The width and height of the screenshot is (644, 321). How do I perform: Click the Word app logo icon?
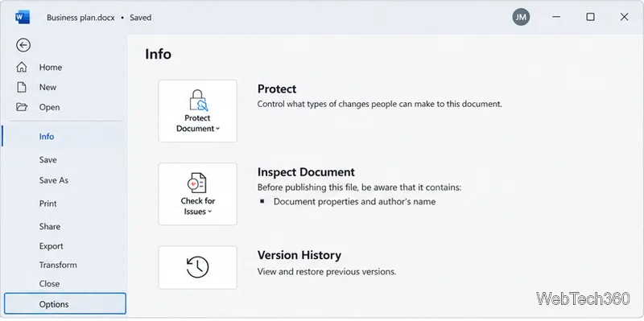tap(23, 17)
